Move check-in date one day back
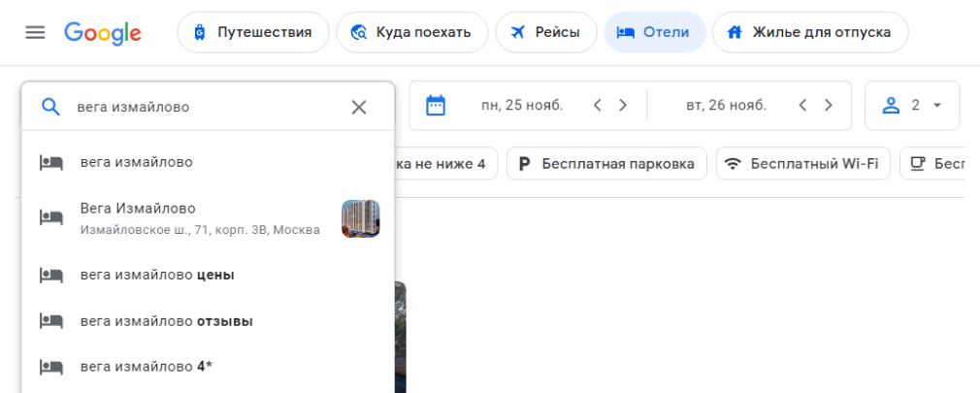The width and height of the screenshot is (980, 393). [x=597, y=105]
